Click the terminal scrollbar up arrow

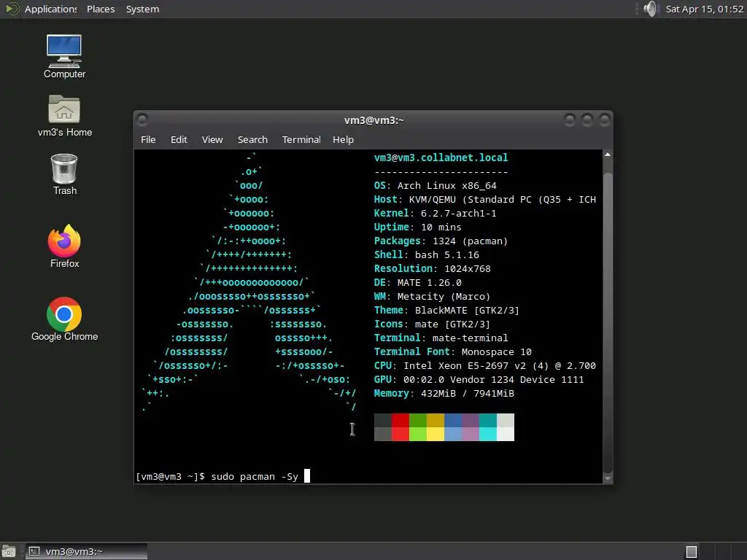click(x=608, y=155)
